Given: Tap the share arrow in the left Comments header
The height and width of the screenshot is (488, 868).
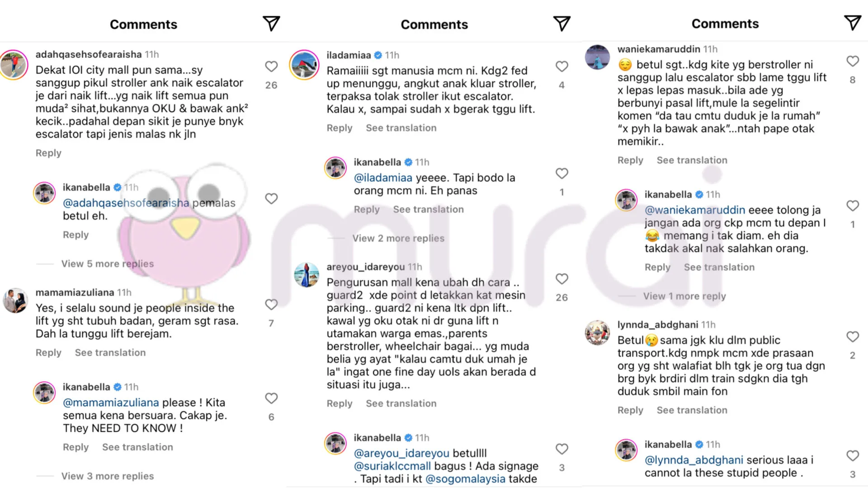Looking at the screenshot, I should tap(271, 23).
